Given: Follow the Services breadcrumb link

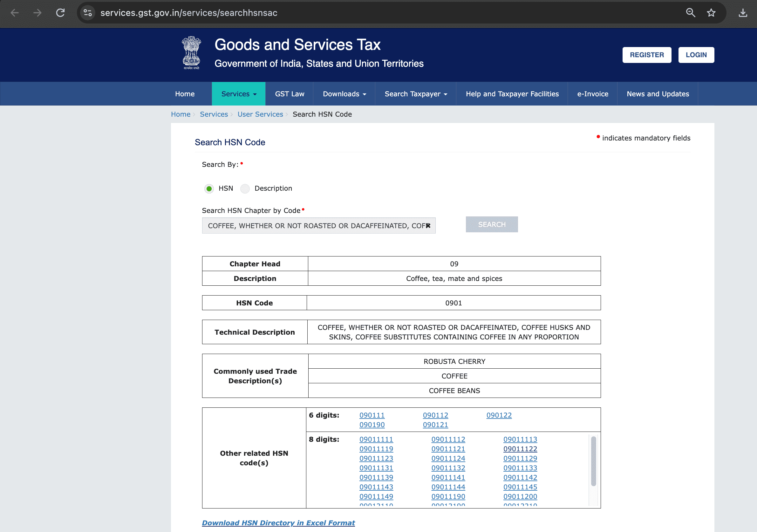Looking at the screenshot, I should [214, 114].
